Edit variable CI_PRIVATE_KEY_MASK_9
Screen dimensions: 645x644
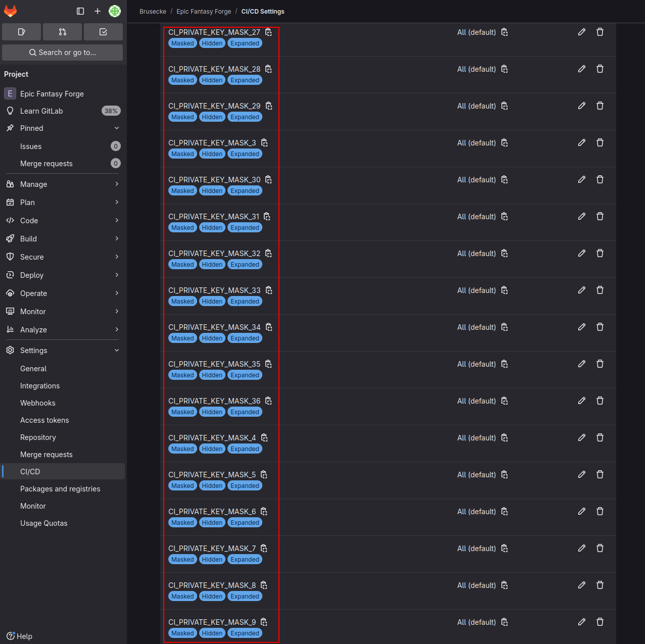point(582,622)
